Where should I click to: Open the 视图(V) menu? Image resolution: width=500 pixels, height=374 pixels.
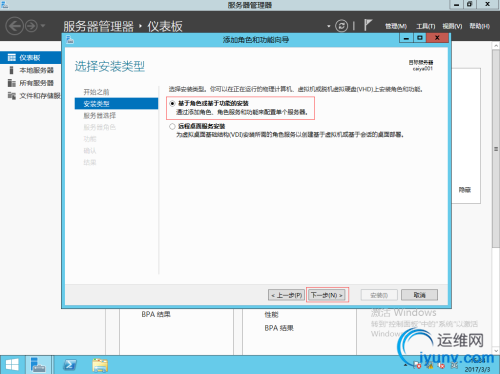[452, 26]
